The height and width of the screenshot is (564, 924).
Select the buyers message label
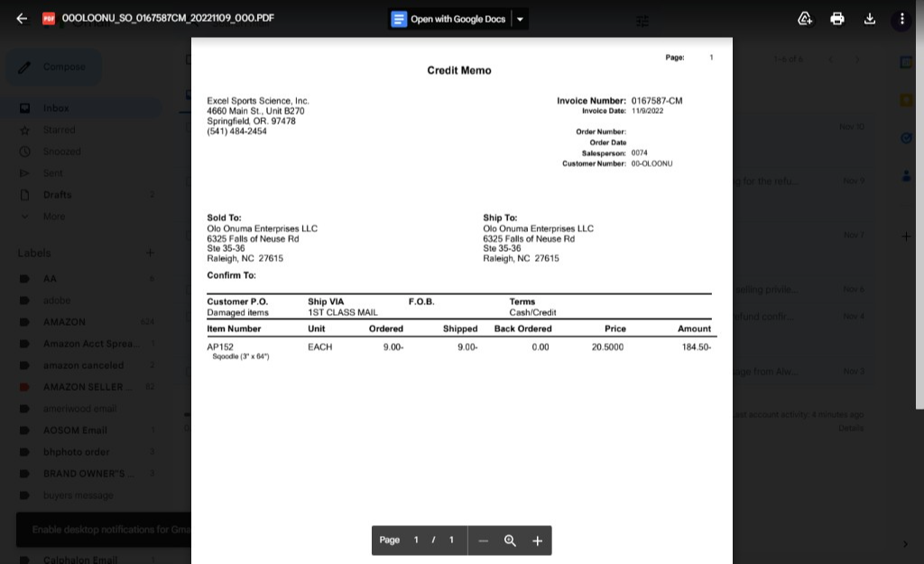click(80, 495)
